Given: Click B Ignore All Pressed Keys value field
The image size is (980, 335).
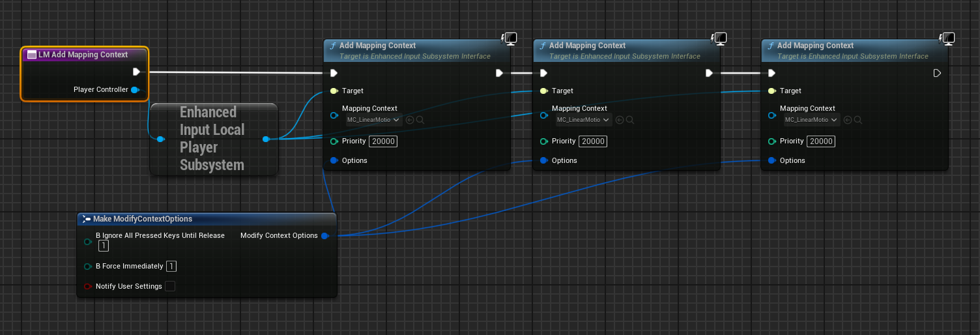Looking at the screenshot, I should (104, 246).
